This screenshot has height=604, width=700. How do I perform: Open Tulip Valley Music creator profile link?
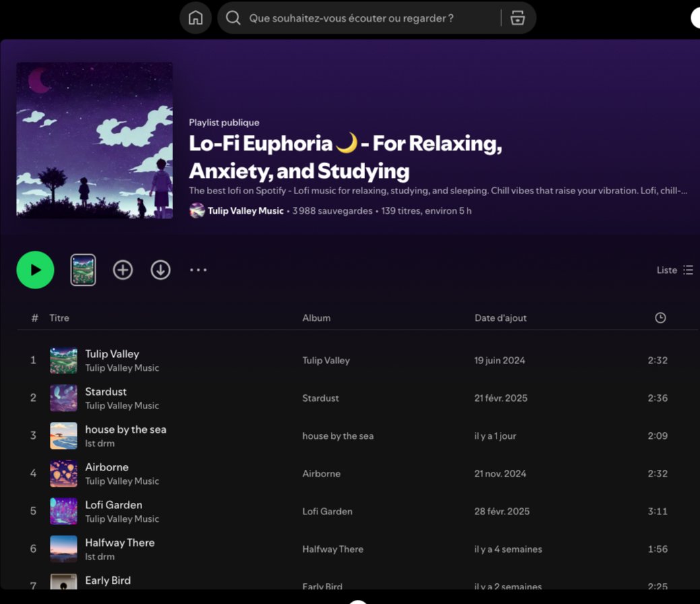(245, 210)
